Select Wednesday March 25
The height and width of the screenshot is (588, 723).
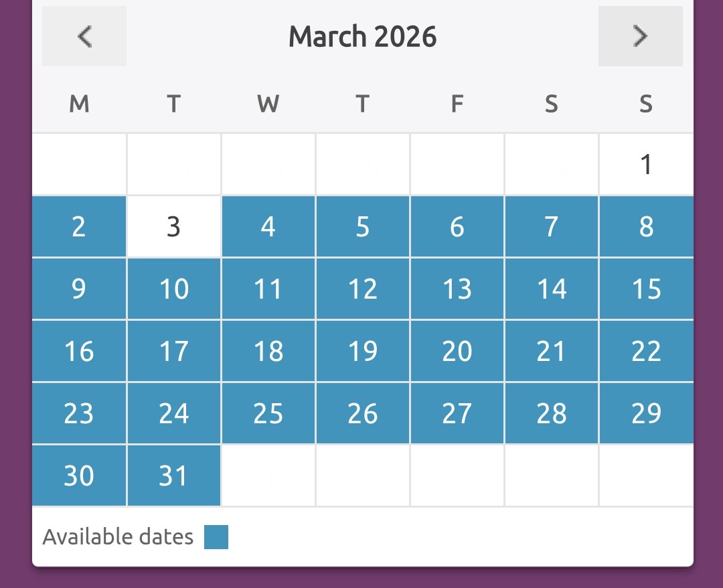point(268,414)
